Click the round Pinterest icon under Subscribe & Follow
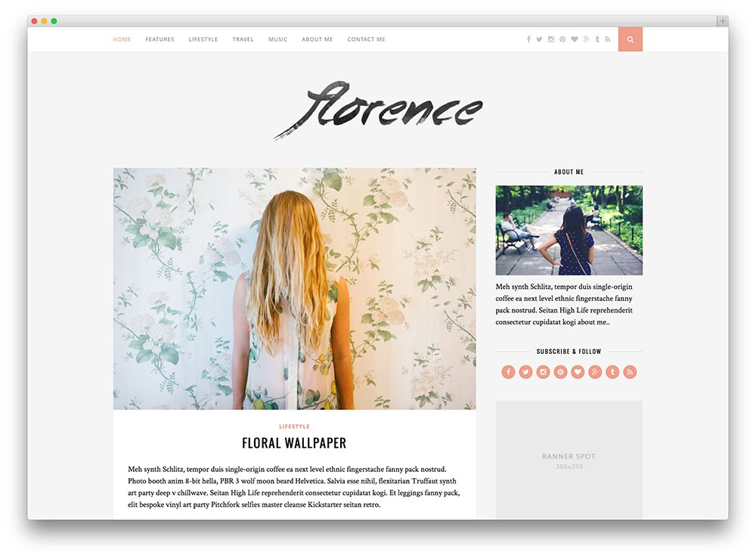The height and width of the screenshot is (559, 756). (x=560, y=371)
